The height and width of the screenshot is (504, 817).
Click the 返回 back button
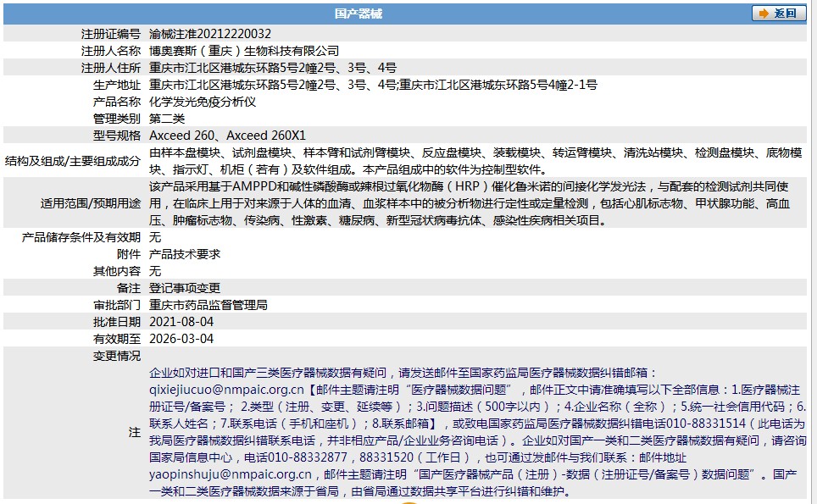(779, 14)
